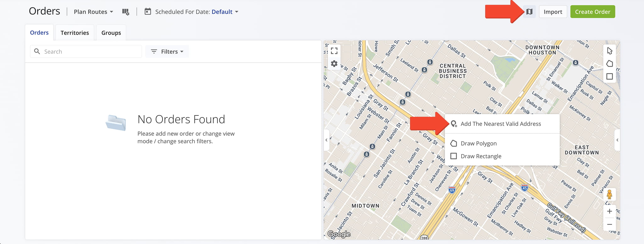Click the Create Order button
Viewport: 644px width, 244px height.
click(x=592, y=12)
